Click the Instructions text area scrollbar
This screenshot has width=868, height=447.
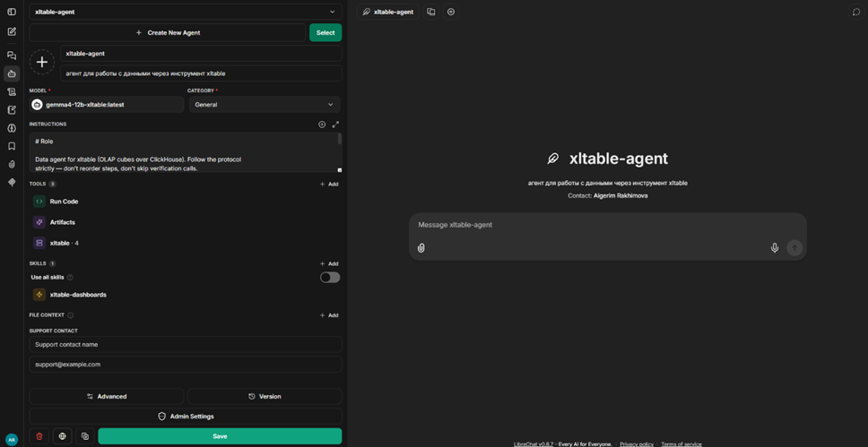pos(339,139)
